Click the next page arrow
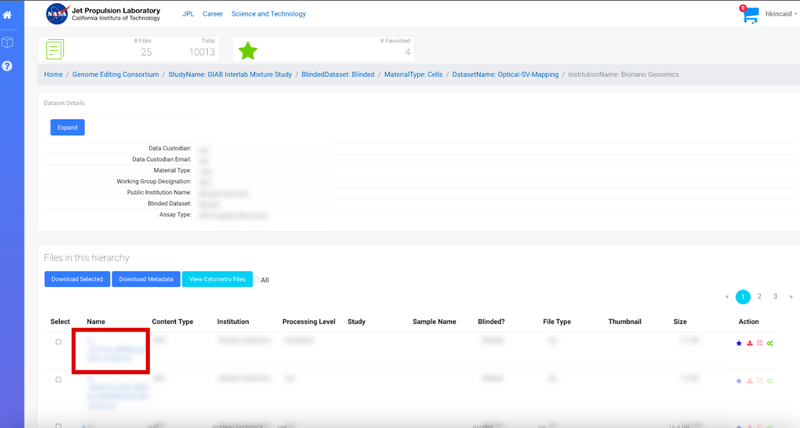The image size is (800, 428). pos(791,296)
